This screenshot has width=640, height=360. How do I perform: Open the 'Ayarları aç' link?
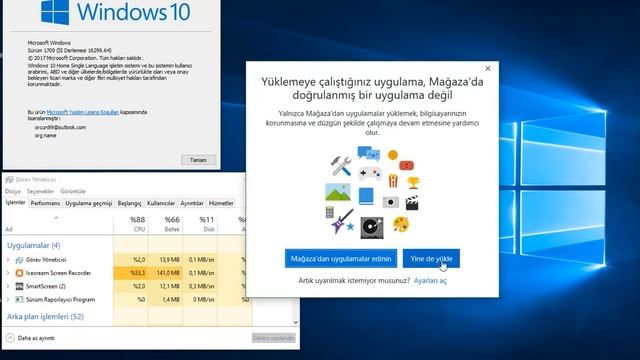pos(430,280)
